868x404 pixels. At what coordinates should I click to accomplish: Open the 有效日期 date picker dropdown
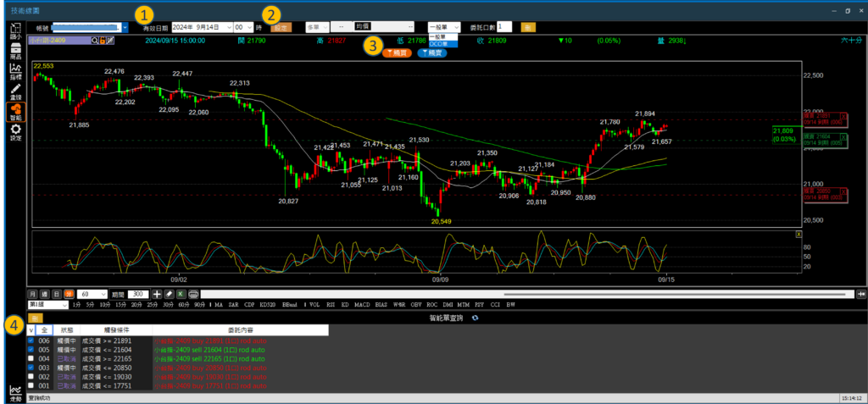(229, 27)
